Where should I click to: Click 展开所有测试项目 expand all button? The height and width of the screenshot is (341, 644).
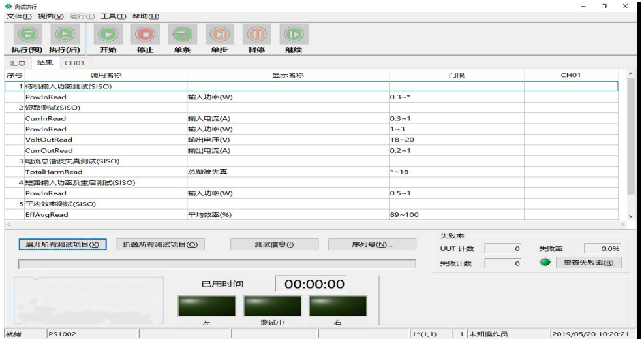coord(63,244)
